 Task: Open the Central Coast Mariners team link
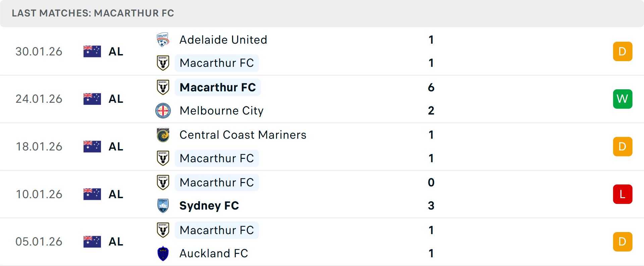[x=243, y=135]
